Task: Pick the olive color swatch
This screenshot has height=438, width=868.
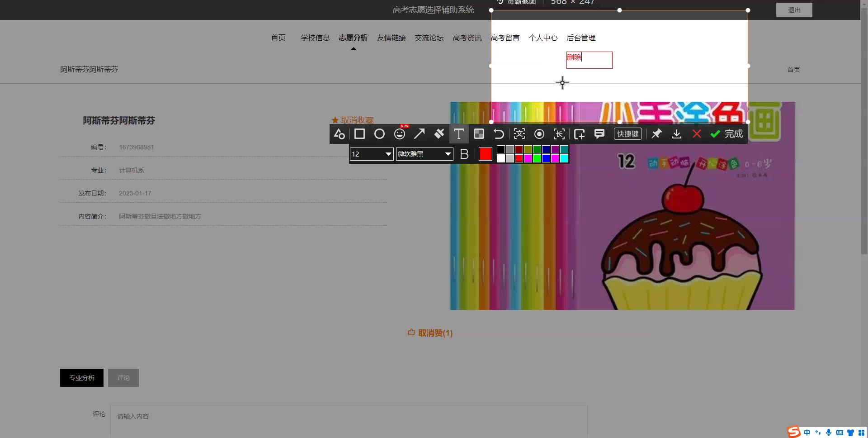Action: click(x=528, y=149)
